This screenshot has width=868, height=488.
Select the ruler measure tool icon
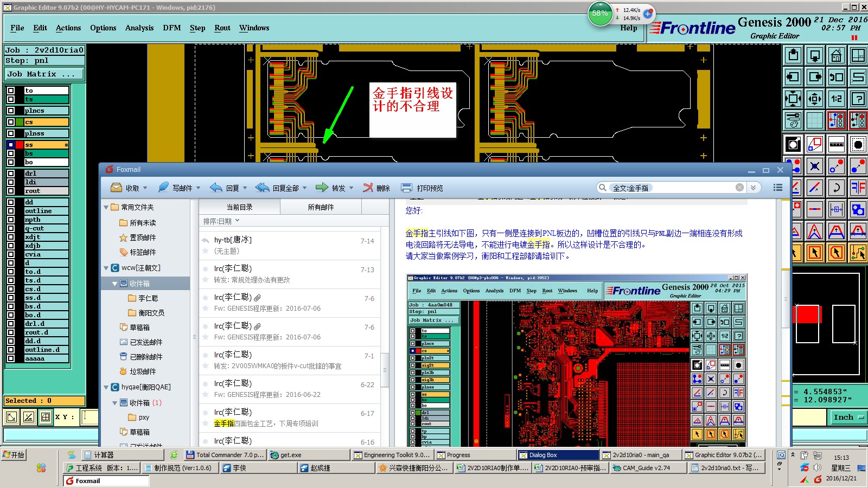836,145
